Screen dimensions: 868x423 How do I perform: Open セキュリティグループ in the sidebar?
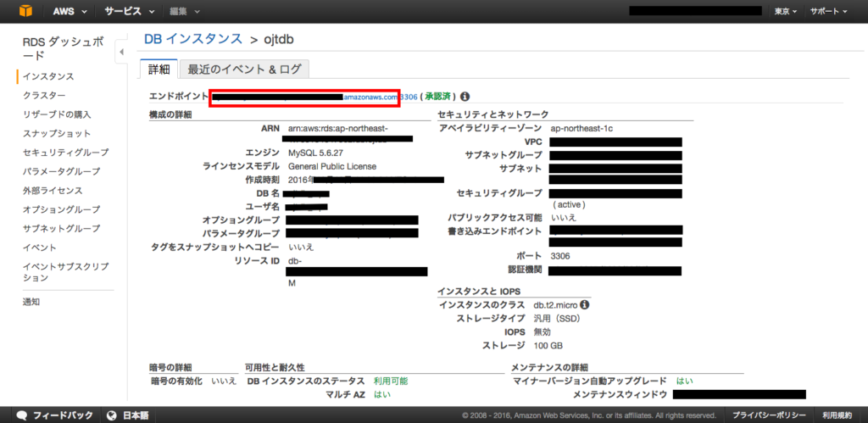(x=65, y=153)
